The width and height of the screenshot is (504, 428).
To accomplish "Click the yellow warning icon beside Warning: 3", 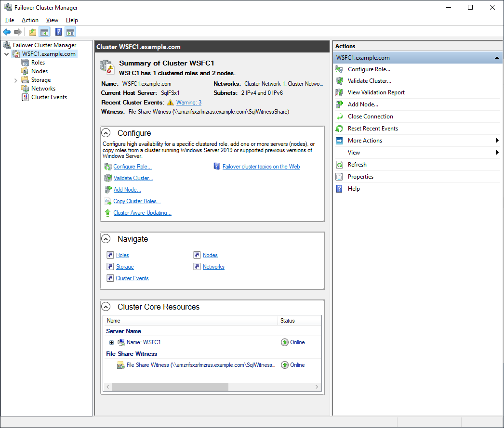I will click(x=171, y=103).
